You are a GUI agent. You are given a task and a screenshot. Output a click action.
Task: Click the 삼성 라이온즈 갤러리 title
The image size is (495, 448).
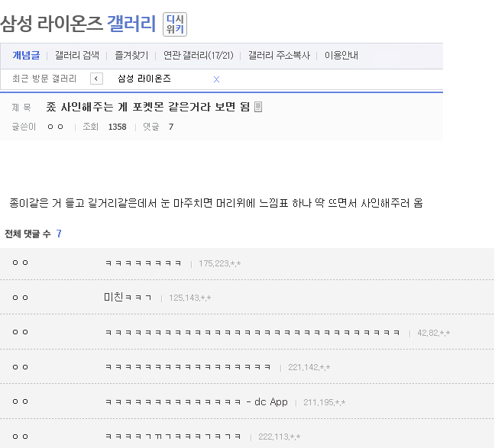click(x=78, y=24)
